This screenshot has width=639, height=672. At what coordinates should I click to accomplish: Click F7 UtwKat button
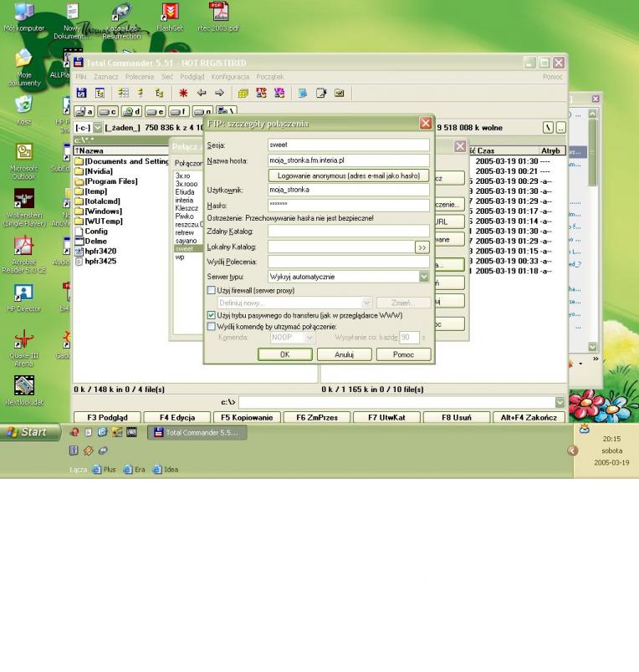(386, 417)
